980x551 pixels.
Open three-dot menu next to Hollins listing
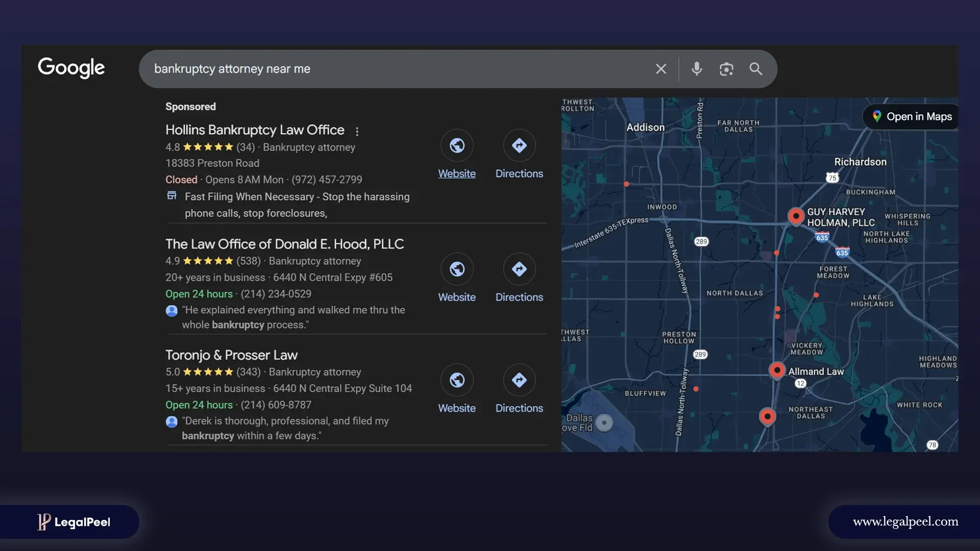(357, 132)
